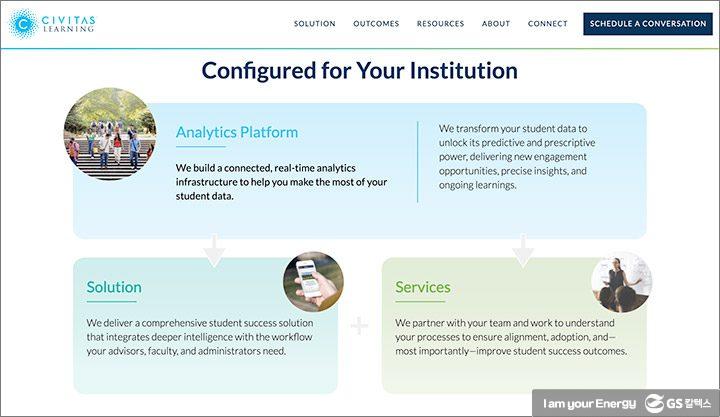The height and width of the screenshot is (417, 720).
Task: Click the students on steps circular photo
Action: (x=109, y=135)
